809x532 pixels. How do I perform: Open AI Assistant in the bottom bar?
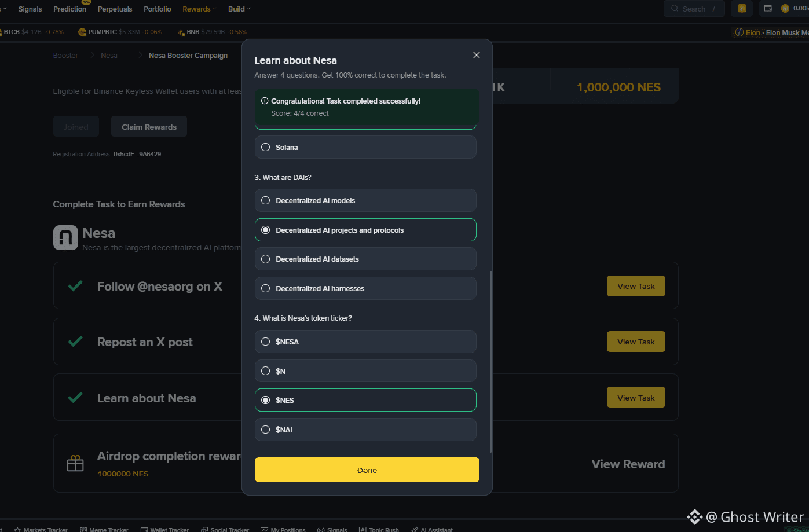pyautogui.click(x=432, y=529)
